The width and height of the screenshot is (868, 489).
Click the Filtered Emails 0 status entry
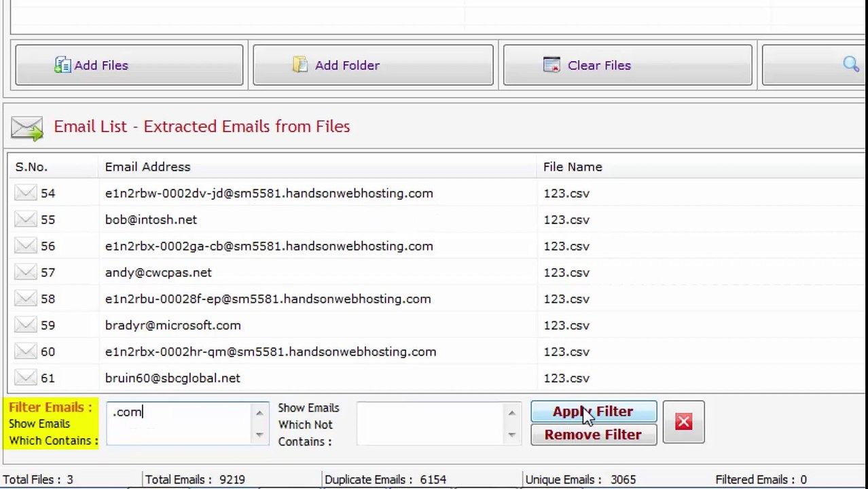(x=761, y=479)
